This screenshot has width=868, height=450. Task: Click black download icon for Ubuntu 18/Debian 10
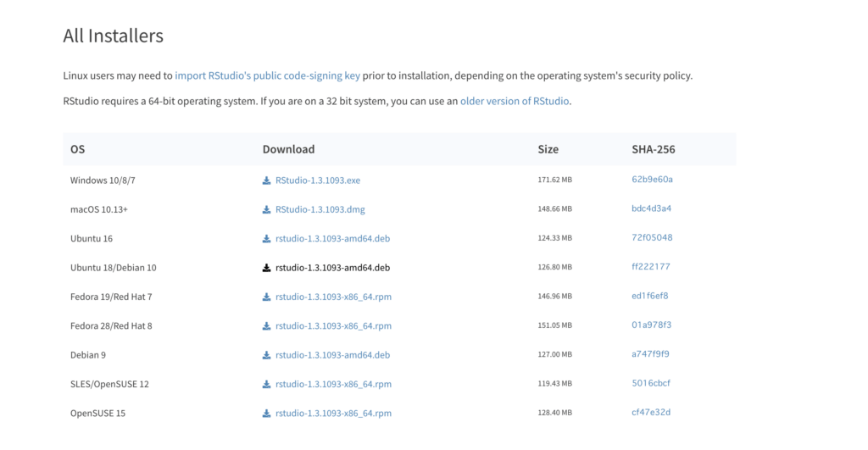click(266, 268)
